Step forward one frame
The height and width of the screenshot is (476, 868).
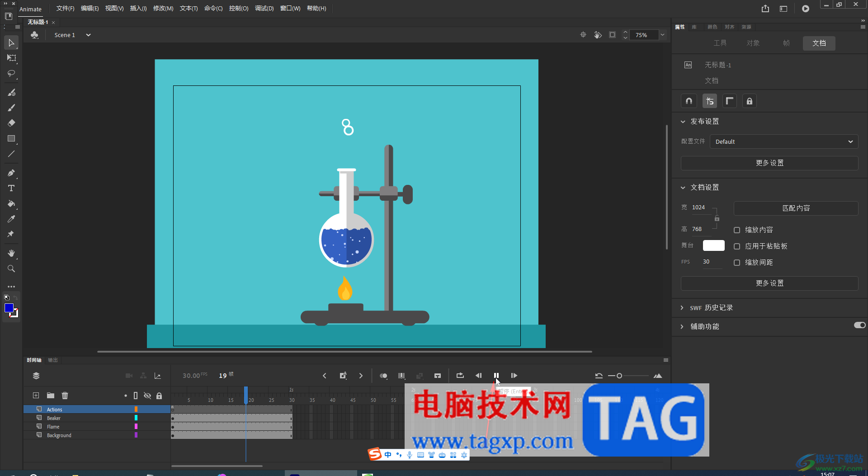(x=514, y=376)
